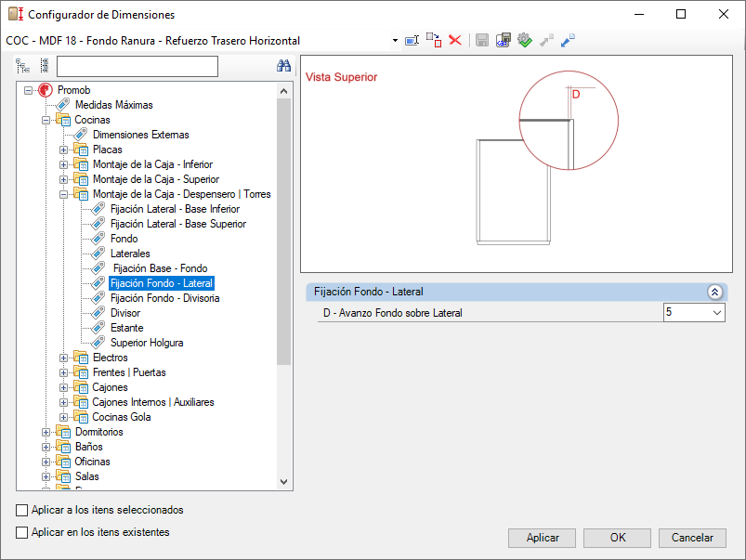Screen dimensions: 746x560
Task: Click the tag icon beside Fondo
Action: pyautogui.click(x=98, y=239)
